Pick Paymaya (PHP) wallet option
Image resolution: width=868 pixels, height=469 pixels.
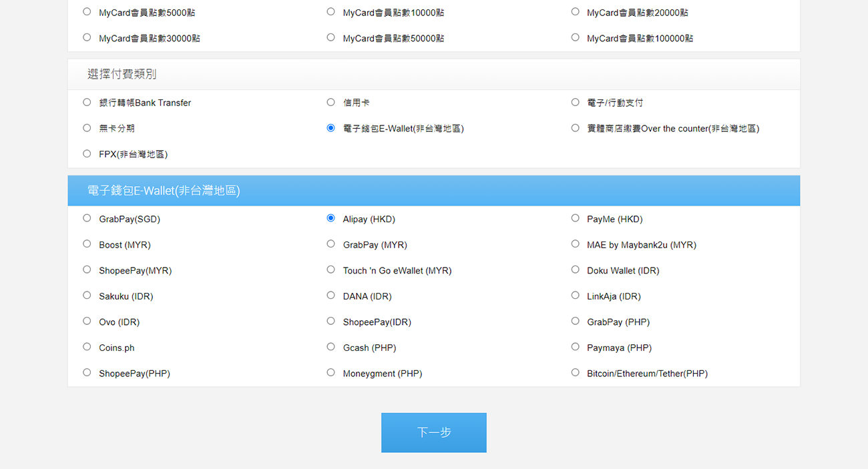[x=575, y=348]
